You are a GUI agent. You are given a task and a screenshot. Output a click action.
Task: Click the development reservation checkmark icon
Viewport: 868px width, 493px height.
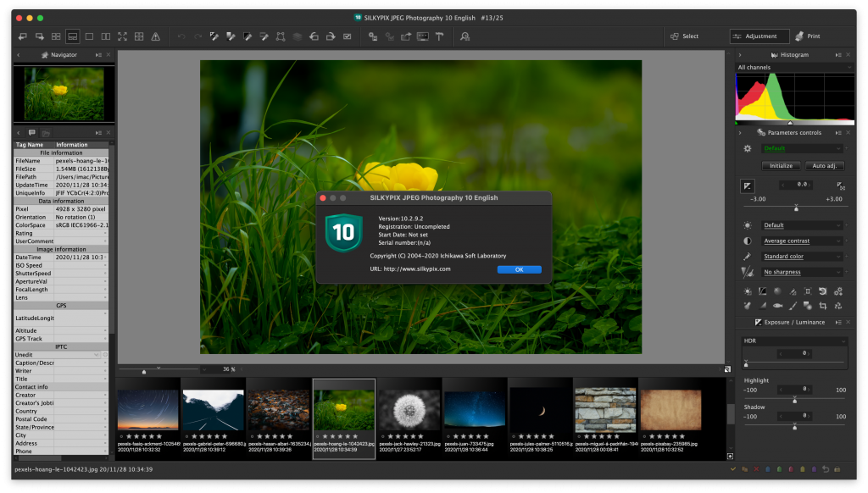(347, 36)
